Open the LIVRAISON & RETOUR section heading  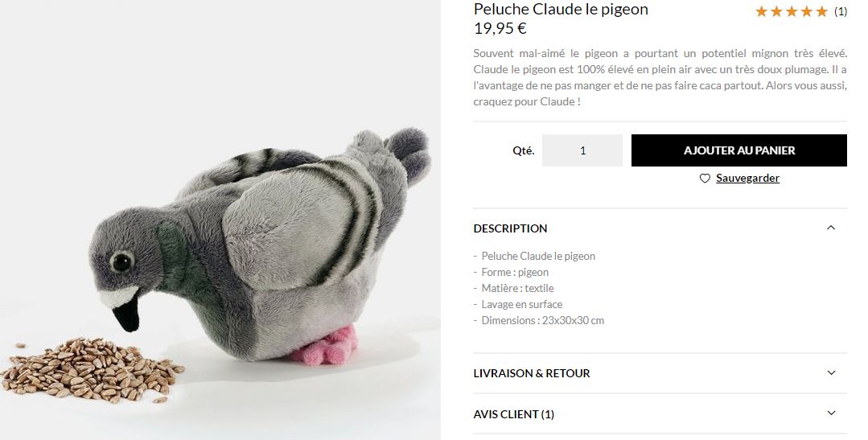point(532,373)
